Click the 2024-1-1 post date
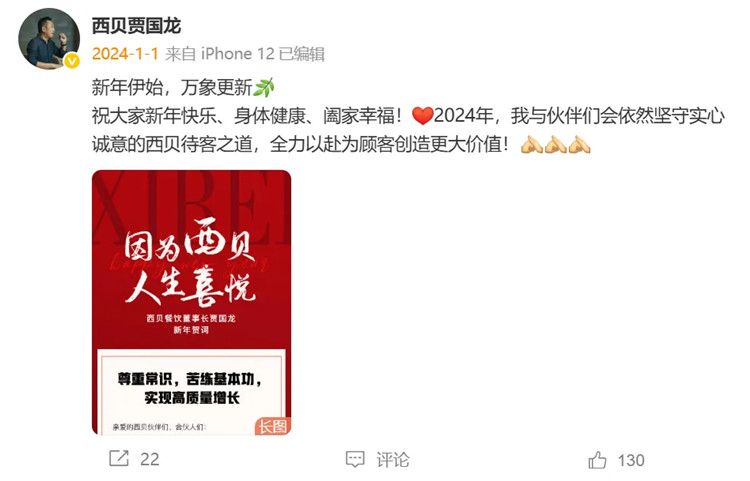 coord(125,54)
